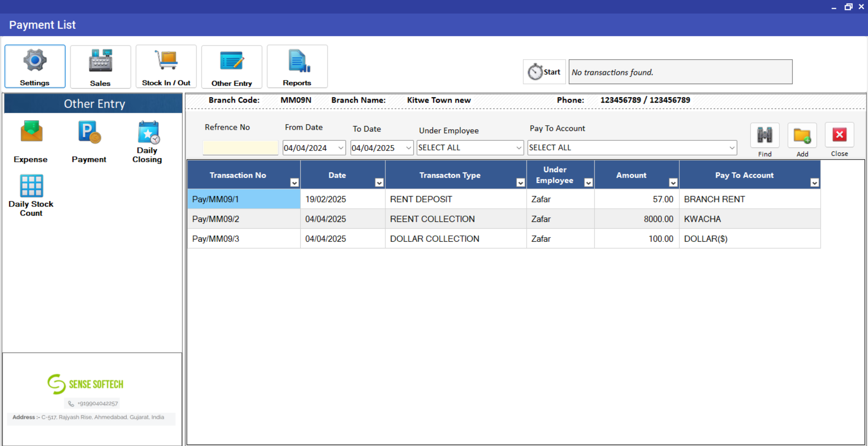The height and width of the screenshot is (446, 868).
Task: Expand the Under Employee combo box
Action: click(x=519, y=148)
